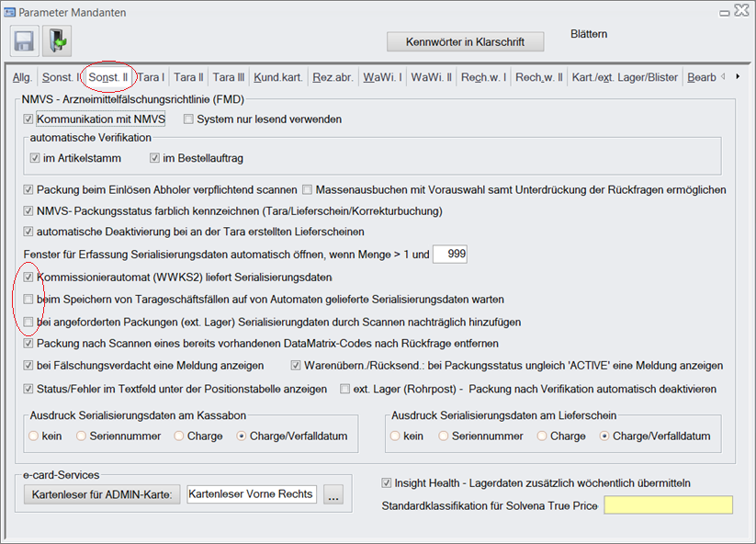Click the exit door icon

[56, 41]
